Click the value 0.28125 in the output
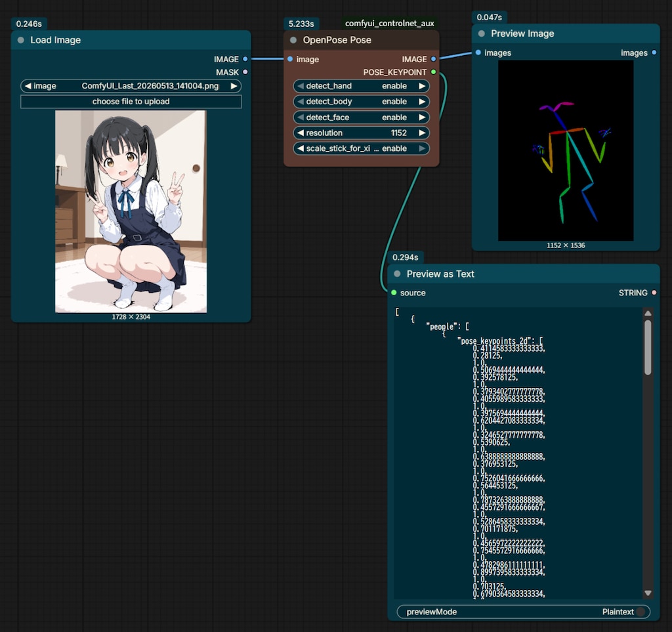This screenshot has width=672, height=632. [x=488, y=356]
